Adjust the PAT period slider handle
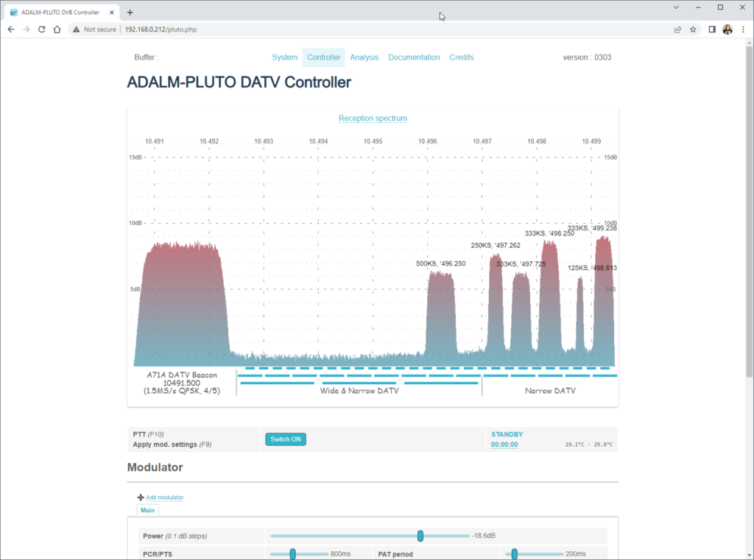The height and width of the screenshot is (560, 754). click(x=515, y=554)
